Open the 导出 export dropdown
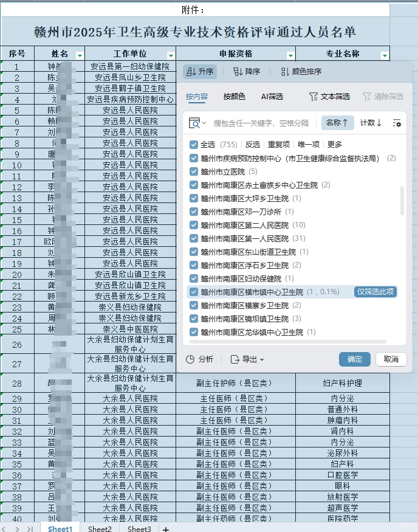418x532 pixels. tap(247, 359)
